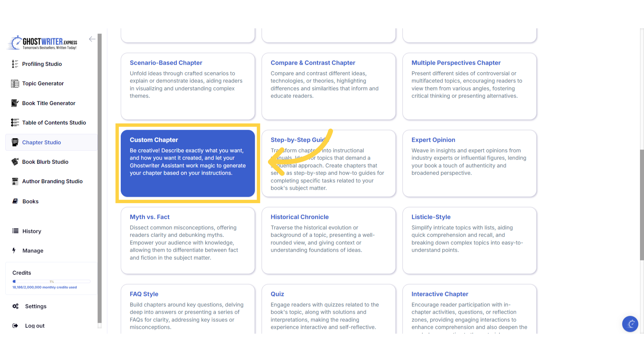Click the Settings gear icon

15,306
